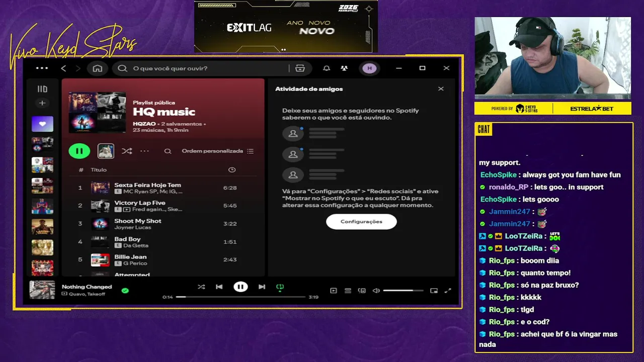Open the queue icon
The width and height of the screenshot is (644, 362).
(x=348, y=291)
